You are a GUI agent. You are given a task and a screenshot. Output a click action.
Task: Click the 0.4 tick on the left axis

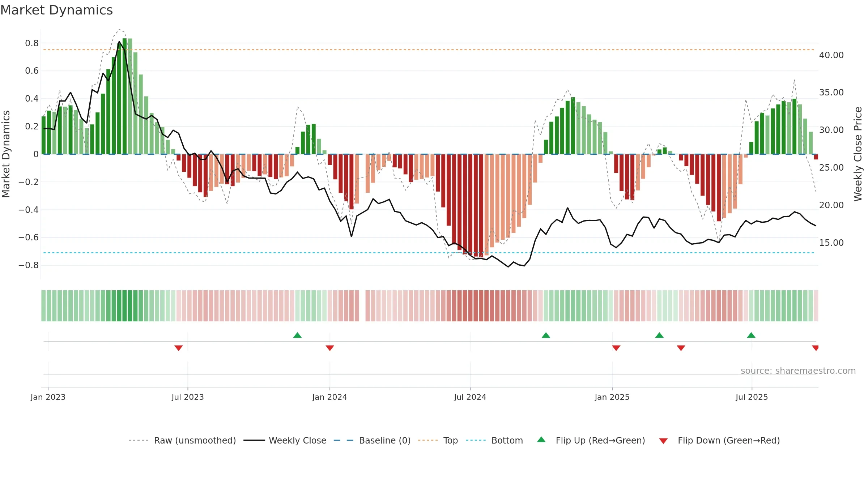32,99
